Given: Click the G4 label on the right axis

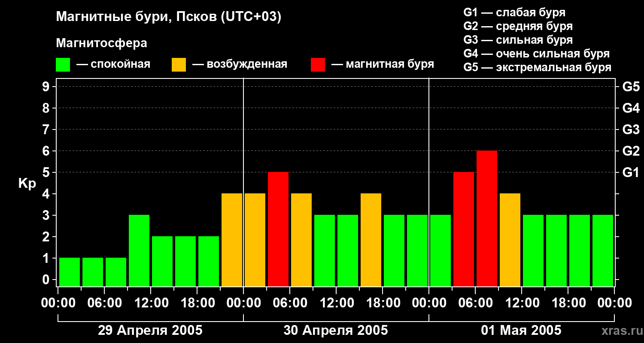Looking at the screenshot, I should [631, 108].
